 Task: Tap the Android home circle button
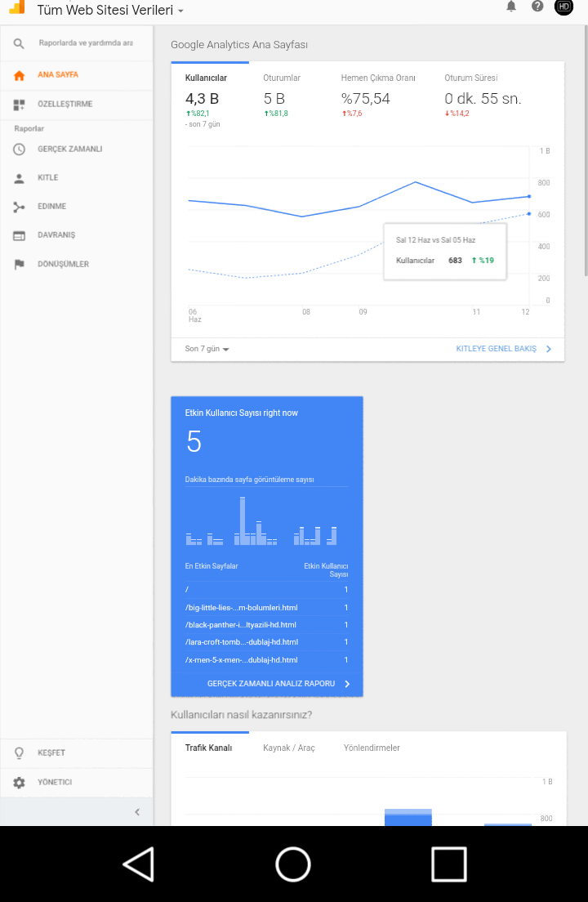pyautogui.click(x=293, y=864)
